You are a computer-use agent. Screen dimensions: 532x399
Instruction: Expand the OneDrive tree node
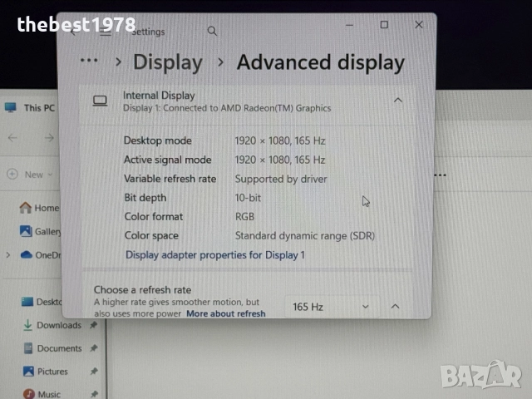click(8, 255)
